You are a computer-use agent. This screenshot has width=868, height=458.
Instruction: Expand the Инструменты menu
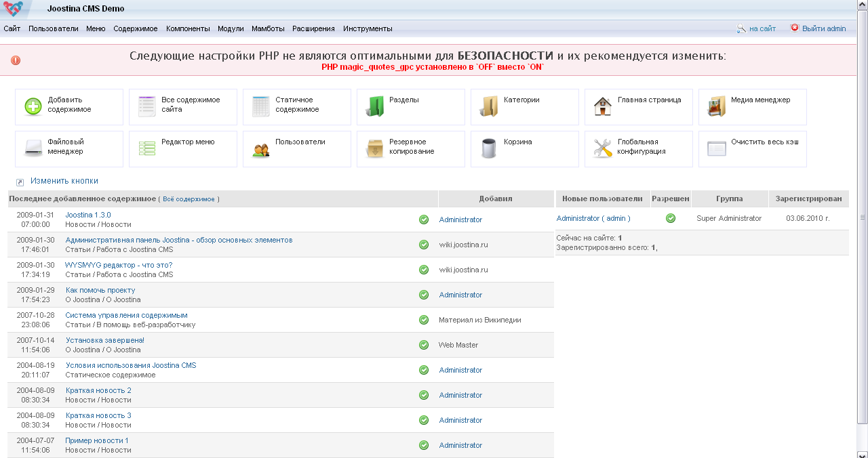pos(368,28)
